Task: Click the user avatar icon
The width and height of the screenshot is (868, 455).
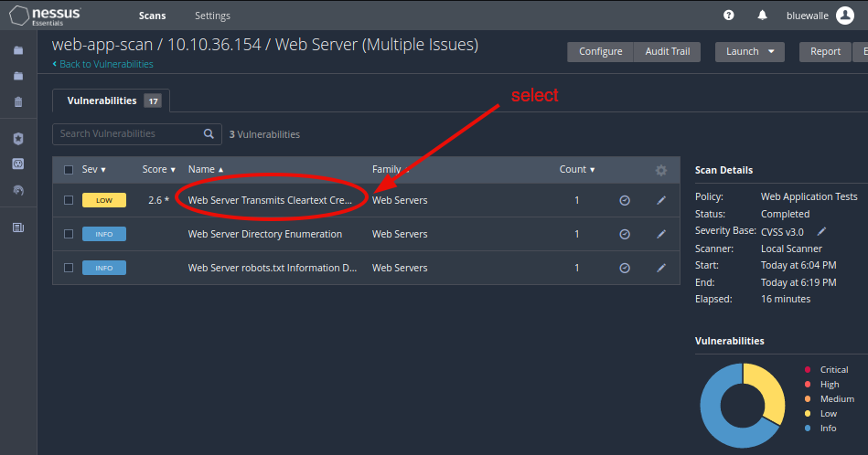Action: point(845,16)
